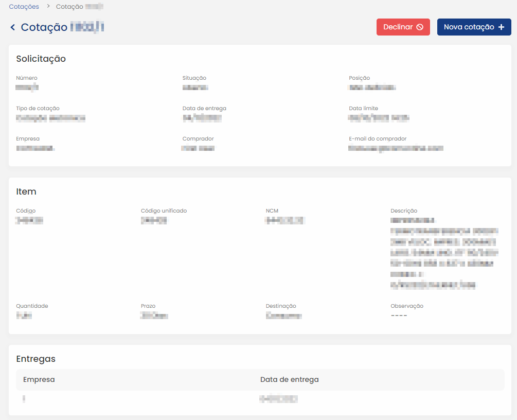This screenshot has width=517, height=420.
Task: Click the Data limite value
Action: [379, 118]
